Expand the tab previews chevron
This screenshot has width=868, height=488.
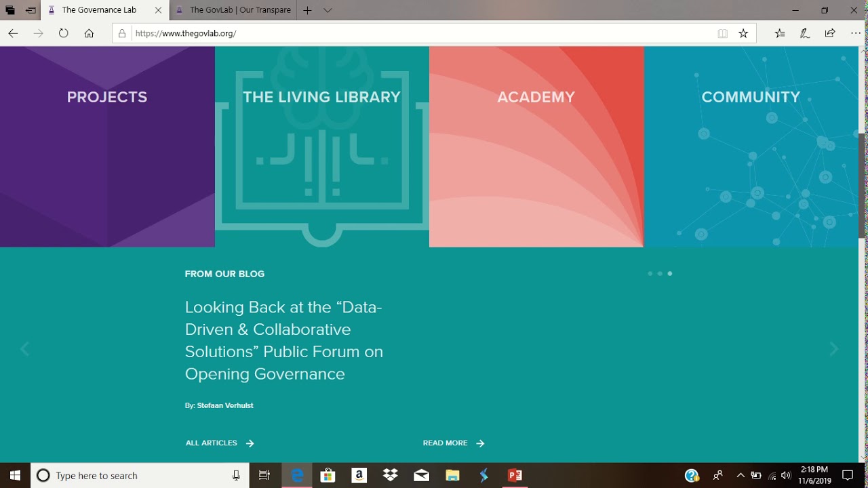[328, 10]
